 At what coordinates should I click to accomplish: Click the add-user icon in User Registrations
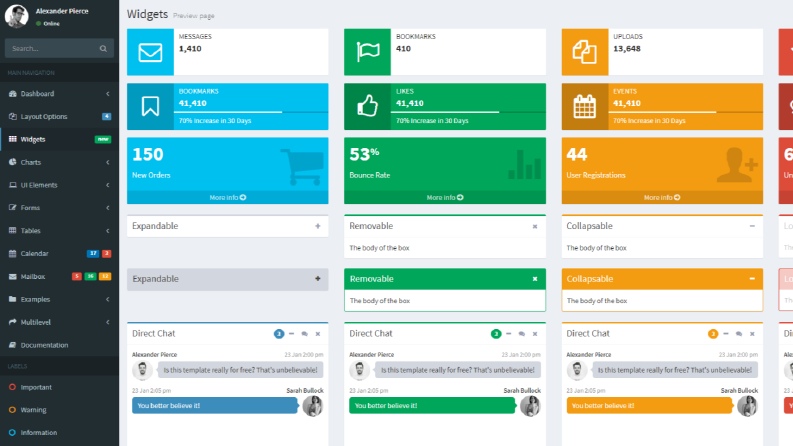coord(737,165)
